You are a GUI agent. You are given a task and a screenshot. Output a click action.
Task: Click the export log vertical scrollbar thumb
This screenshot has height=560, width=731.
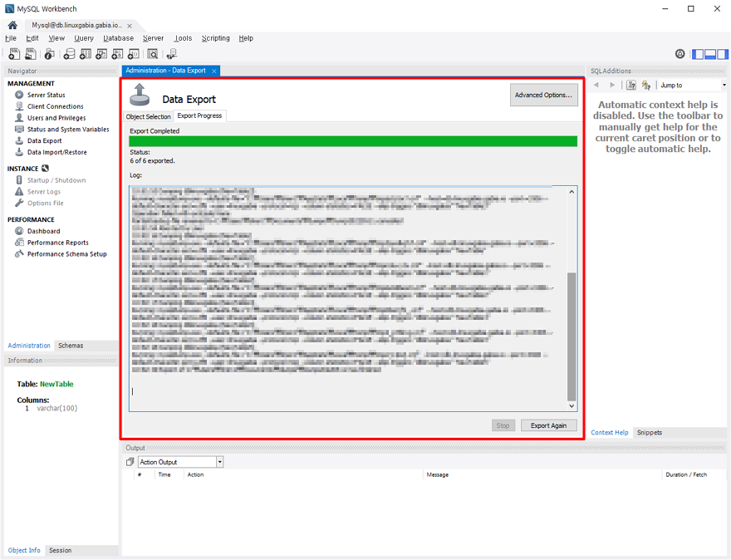click(572, 336)
